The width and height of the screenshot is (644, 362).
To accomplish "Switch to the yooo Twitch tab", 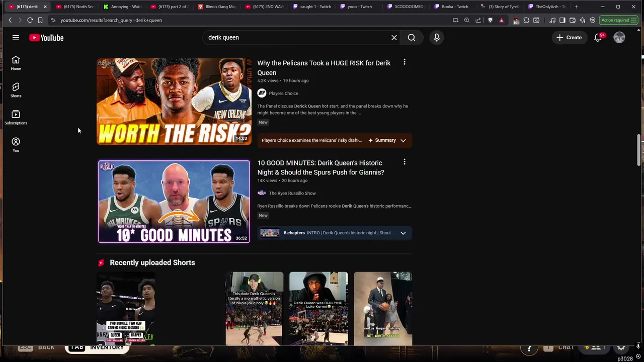I will coord(359,7).
